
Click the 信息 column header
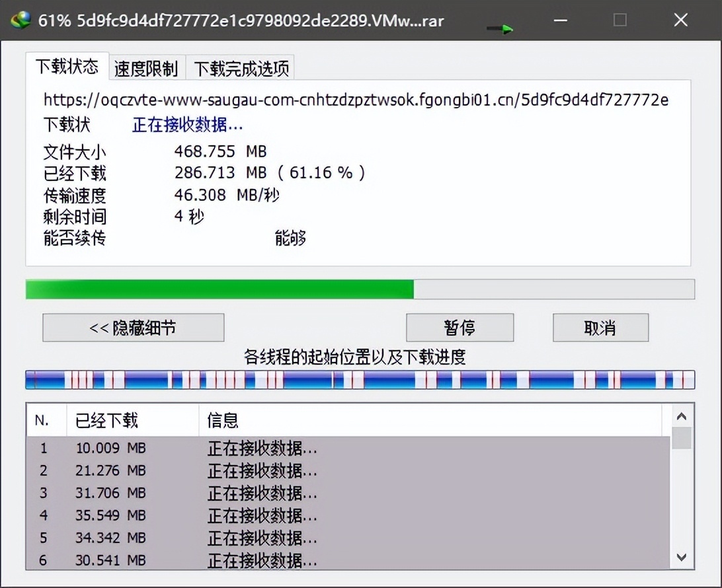(x=430, y=420)
